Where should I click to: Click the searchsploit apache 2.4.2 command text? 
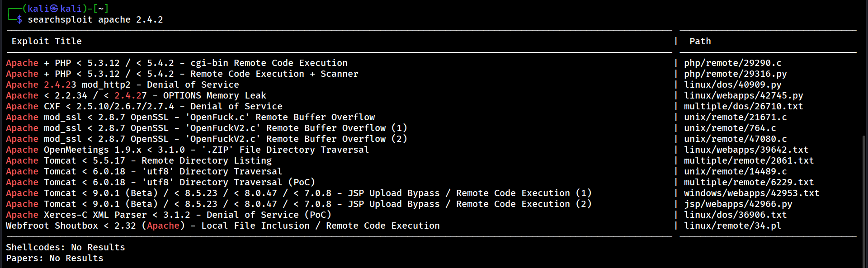click(x=95, y=20)
